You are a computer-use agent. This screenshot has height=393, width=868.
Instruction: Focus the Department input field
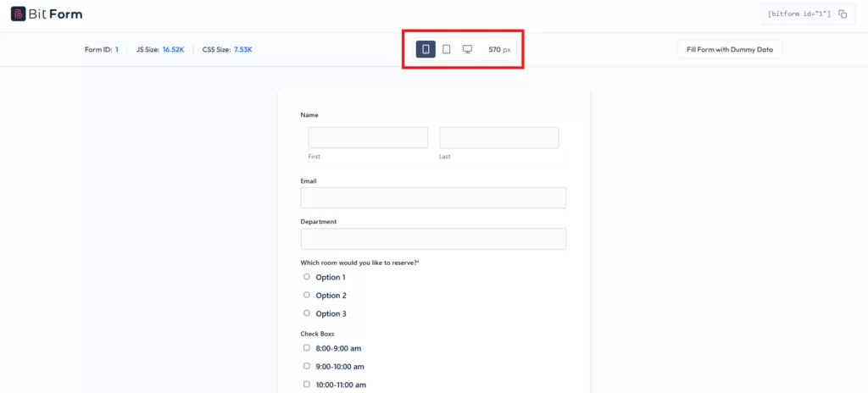point(433,239)
